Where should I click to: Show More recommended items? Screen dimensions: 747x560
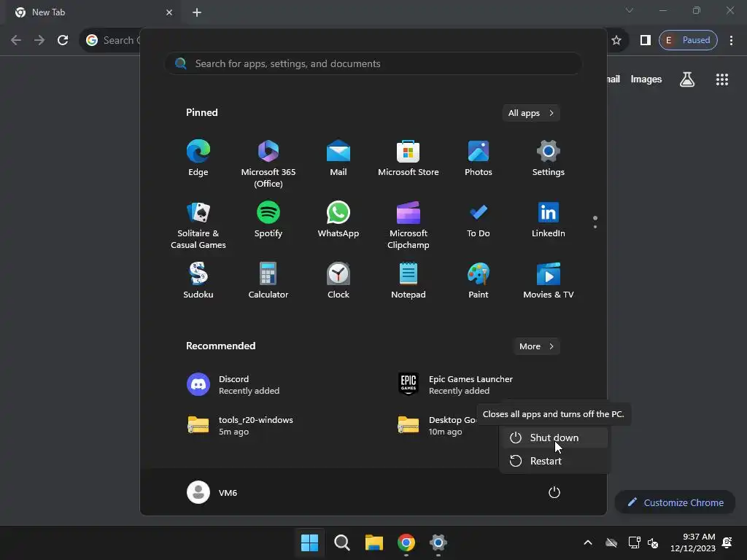pos(536,346)
